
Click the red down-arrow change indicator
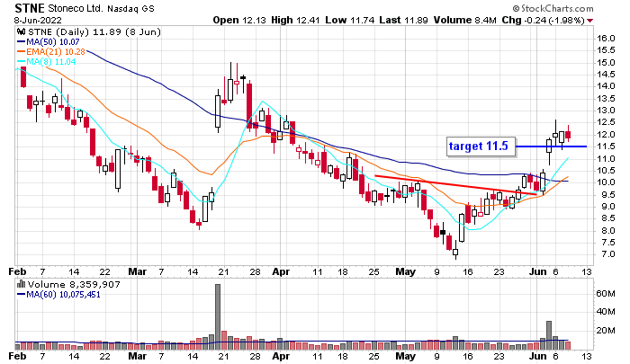[x=589, y=21]
